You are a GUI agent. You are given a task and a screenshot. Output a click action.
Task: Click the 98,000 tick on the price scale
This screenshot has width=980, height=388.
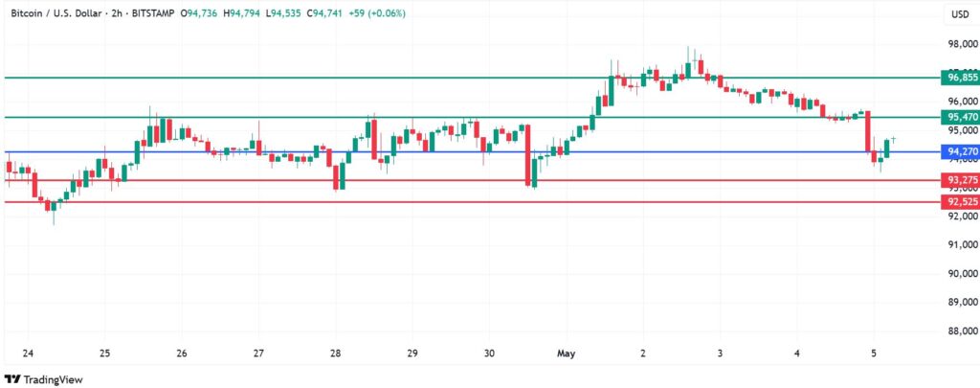[959, 44]
